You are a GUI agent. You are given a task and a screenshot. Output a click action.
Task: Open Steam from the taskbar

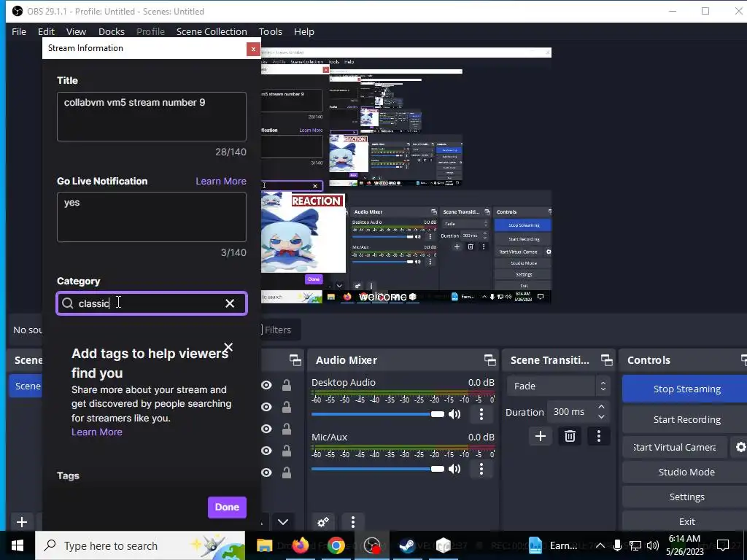click(407, 545)
